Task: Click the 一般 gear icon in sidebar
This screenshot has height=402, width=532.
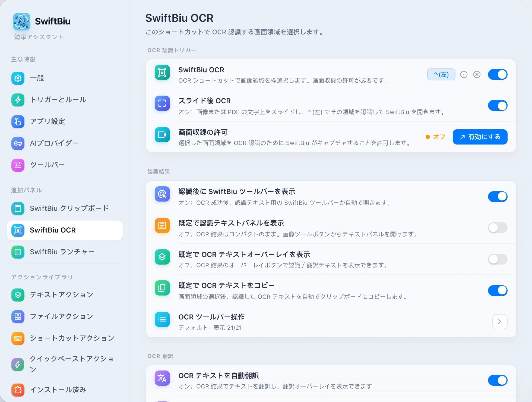Action: [x=18, y=78]
